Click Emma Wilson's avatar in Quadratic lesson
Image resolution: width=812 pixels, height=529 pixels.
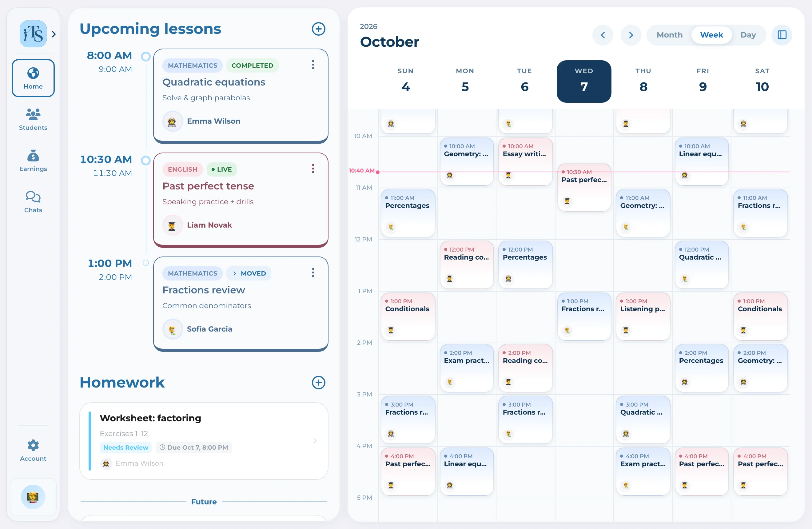coord(172,121)
